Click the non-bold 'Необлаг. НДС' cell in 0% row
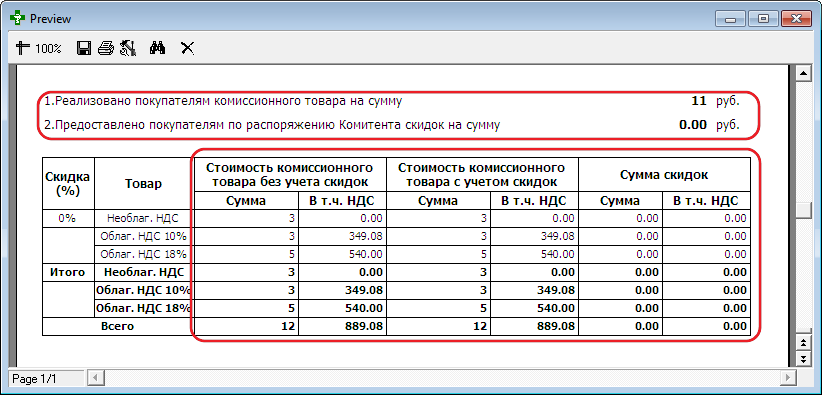This screenshot has height=395, width=822. 143,218
